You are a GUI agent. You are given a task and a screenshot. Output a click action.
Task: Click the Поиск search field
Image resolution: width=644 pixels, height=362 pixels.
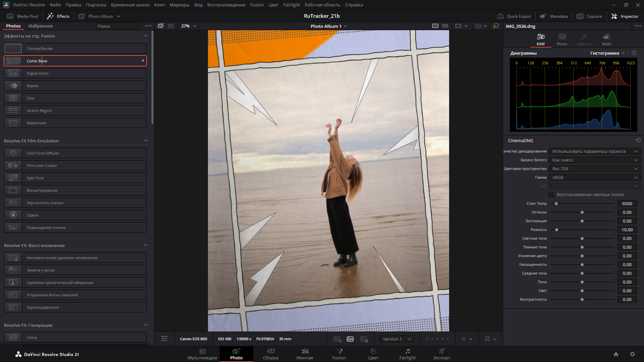point(117,26)
